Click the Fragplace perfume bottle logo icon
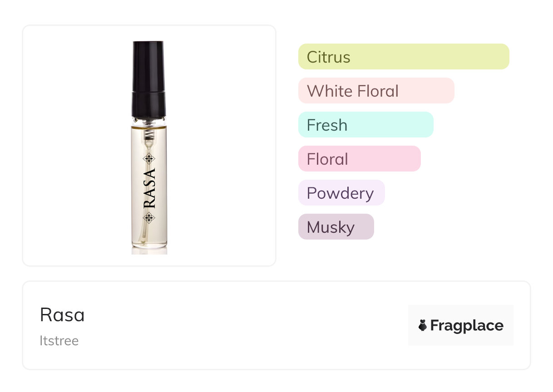This screenshot has width=553, height=392. 423,325
